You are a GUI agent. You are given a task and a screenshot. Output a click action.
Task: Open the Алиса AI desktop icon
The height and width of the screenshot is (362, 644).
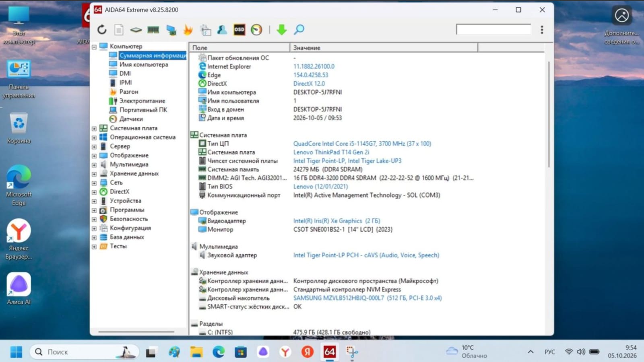point(19,289)
